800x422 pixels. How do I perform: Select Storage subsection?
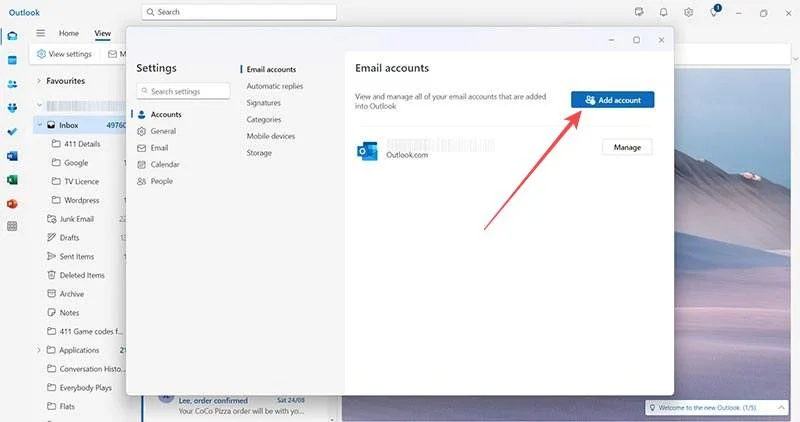(259, 153)
